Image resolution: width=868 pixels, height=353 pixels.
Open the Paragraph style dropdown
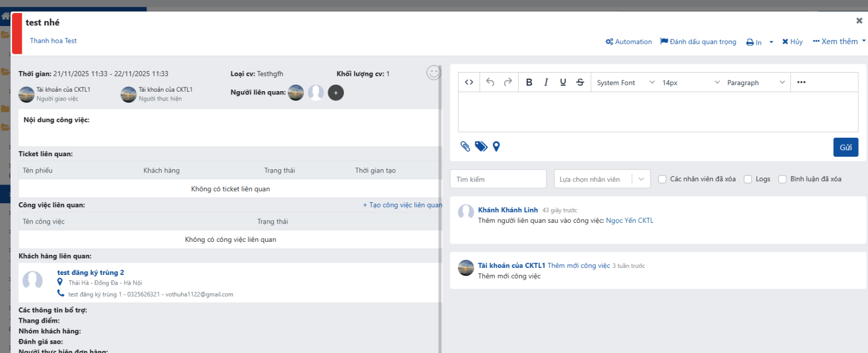coord(755,82)
